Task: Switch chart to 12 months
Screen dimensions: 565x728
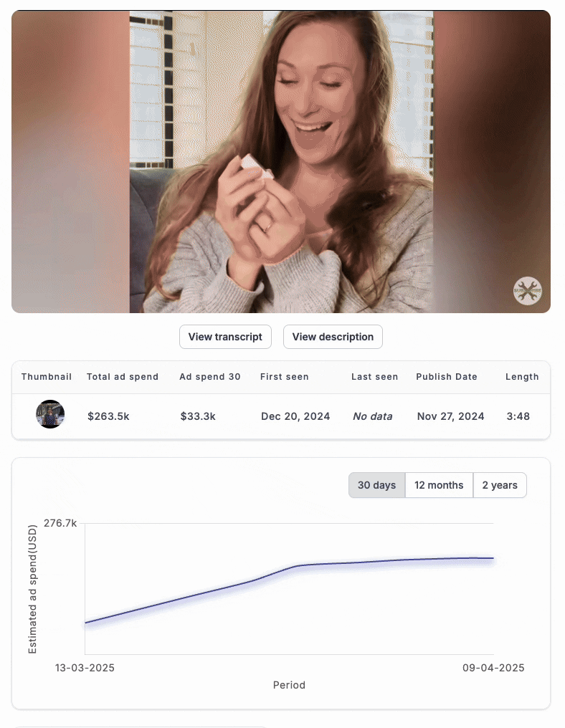Action: click(439, 485)
